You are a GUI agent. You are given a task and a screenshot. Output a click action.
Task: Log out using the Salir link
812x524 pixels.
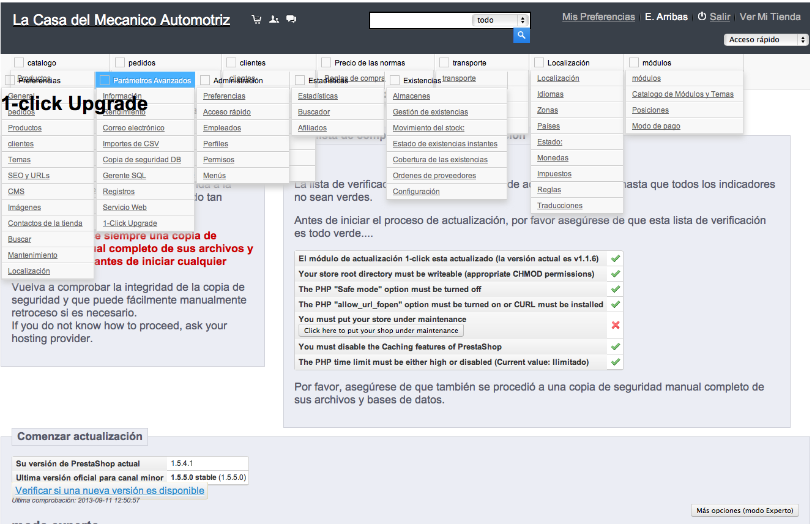coord(720,17)
